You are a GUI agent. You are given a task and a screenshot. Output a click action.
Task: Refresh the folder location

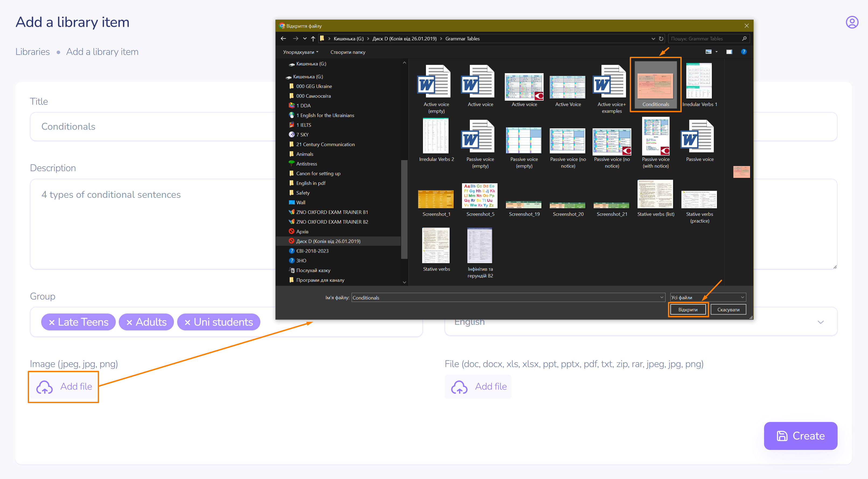(661, 38)
